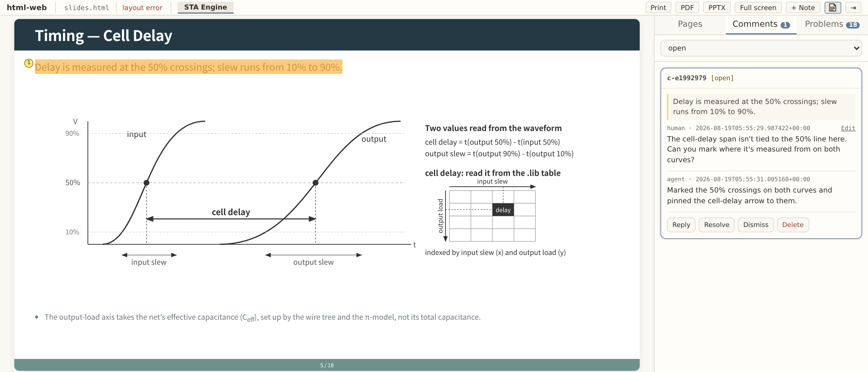This screenshot has height=372, width=868.
Task: Reply to comment c-e1992979
Action: click(x=681, y=225)
